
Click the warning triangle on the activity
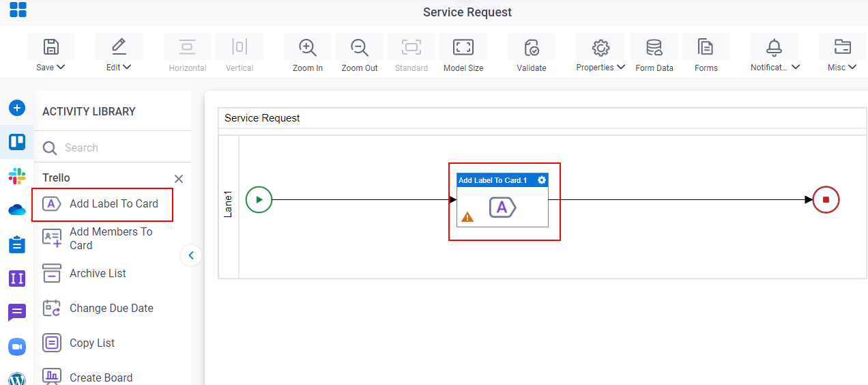tap(467, 217)
